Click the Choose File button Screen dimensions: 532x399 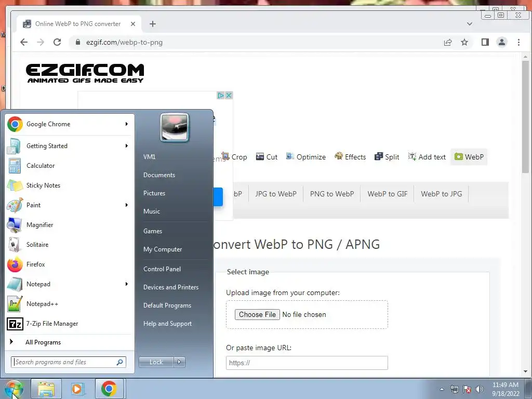(x=257, y=314)
